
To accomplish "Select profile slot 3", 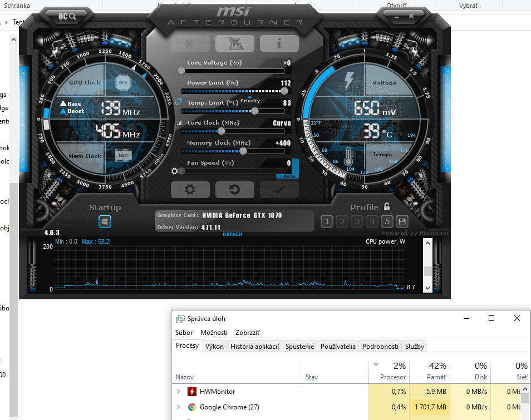I will tap(357, 221).
